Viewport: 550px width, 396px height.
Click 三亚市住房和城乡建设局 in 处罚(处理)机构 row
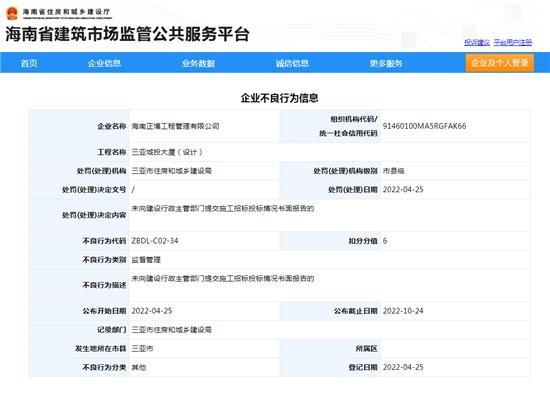tap(172, 171)
